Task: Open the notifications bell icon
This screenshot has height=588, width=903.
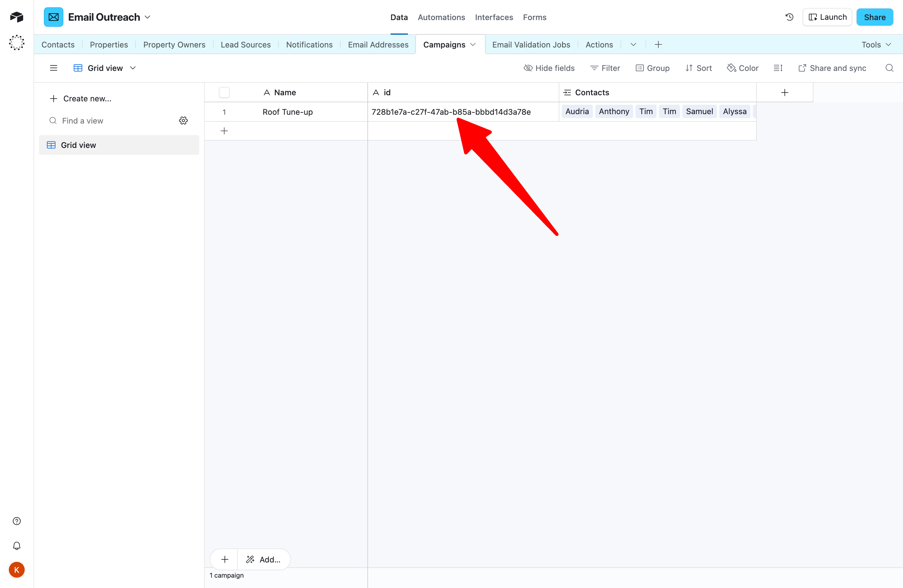Action: click(x=17, y=545)
